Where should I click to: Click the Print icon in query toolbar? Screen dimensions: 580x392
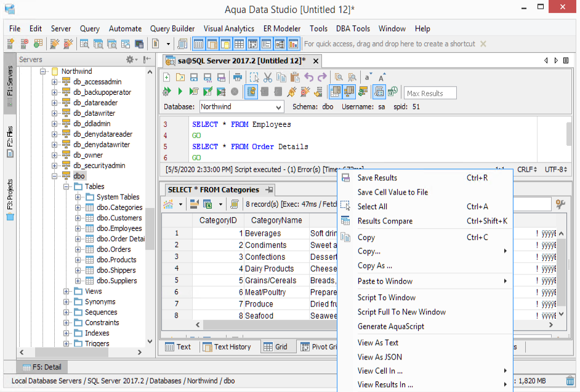237,78
